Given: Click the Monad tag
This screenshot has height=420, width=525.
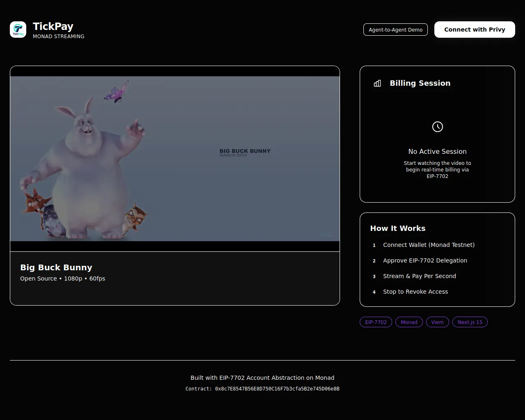Looking at the screenshot, I should click(x=409, y=322).
